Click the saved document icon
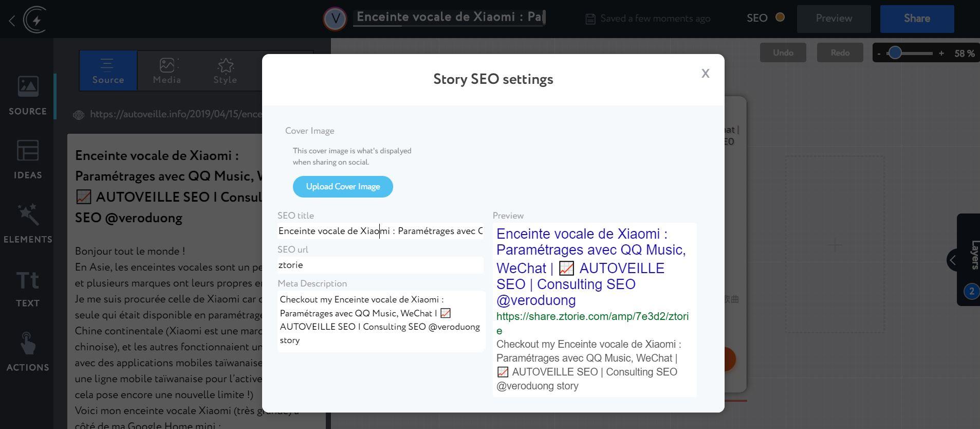 coord(590,19)
